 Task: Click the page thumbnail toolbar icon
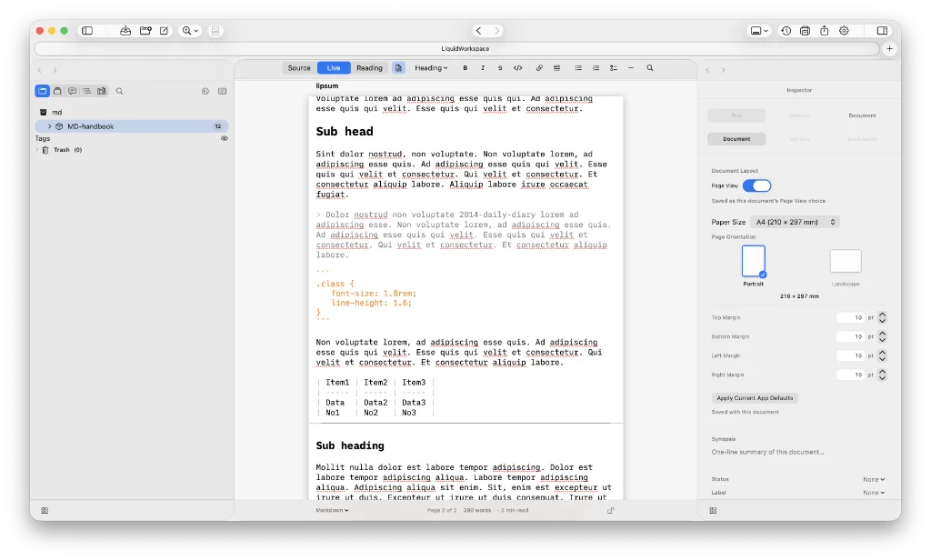click(x=215, y=31)
